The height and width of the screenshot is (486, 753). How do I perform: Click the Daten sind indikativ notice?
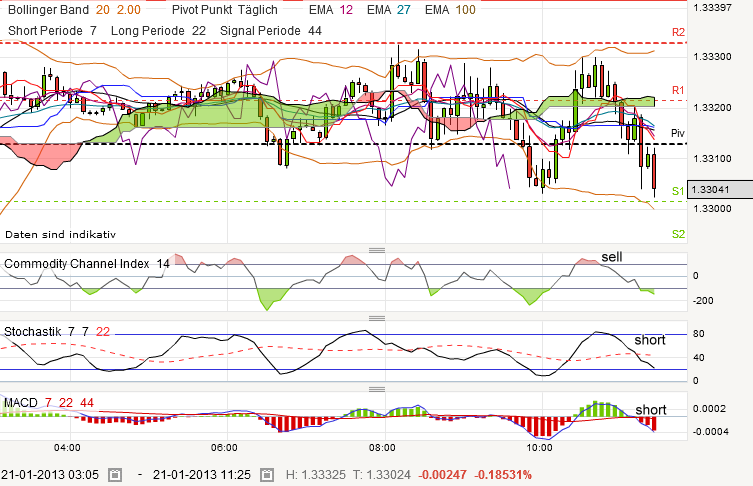coord(61,234)
